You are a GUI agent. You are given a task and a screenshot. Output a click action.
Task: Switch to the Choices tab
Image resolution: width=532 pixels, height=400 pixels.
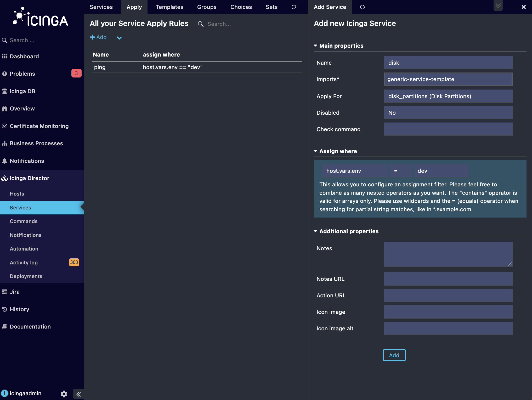tap(241, 7)
